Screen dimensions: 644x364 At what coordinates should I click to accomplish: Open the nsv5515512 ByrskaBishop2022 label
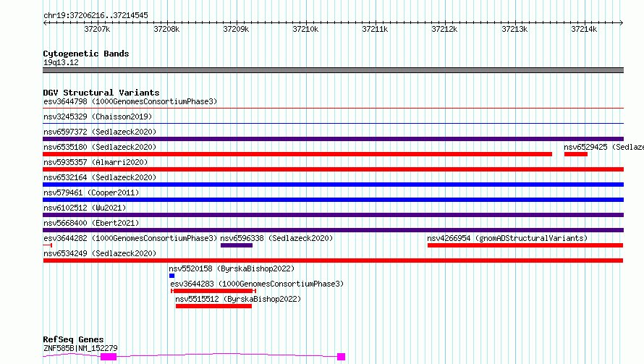[238, 299]
